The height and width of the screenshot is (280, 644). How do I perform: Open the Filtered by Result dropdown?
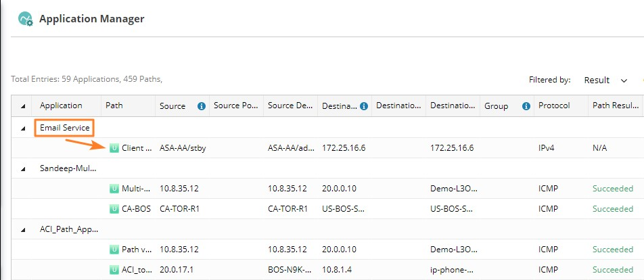point(605,80)
